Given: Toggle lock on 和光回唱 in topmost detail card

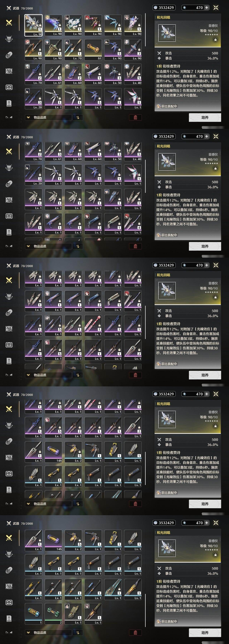Looking at the screenshot, I should coord(215,40).
